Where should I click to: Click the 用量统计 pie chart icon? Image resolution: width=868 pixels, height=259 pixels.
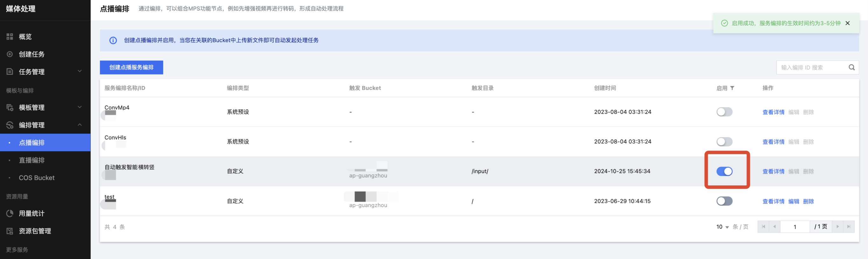pyautogui.click(x=10, y=213)
